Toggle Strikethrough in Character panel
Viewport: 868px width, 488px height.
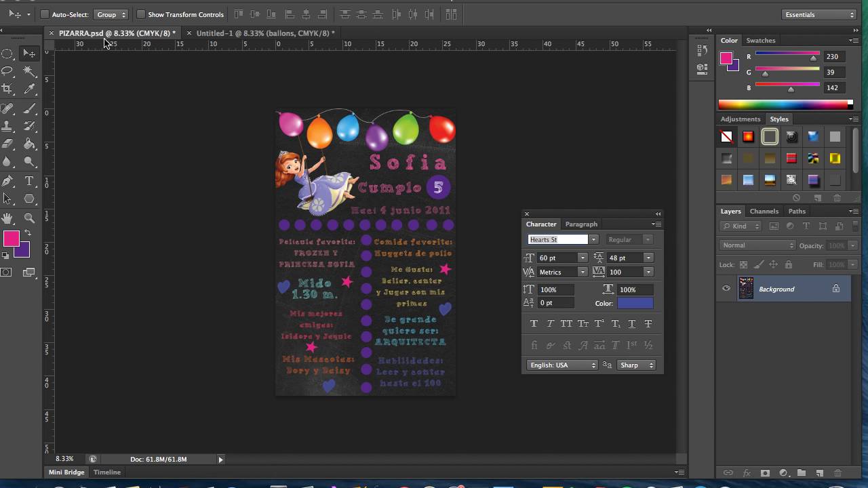pyautogui.click(x=648, y=323)
